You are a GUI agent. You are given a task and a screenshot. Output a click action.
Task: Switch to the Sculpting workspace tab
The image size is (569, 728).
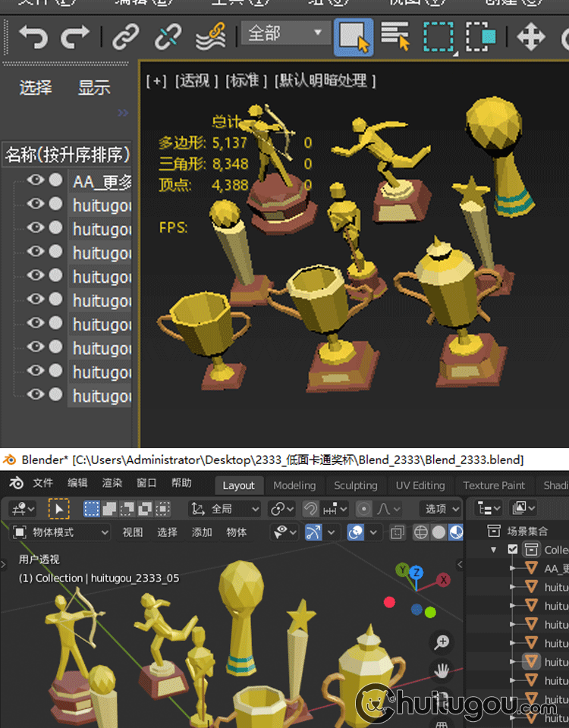(x=356, y=485)
